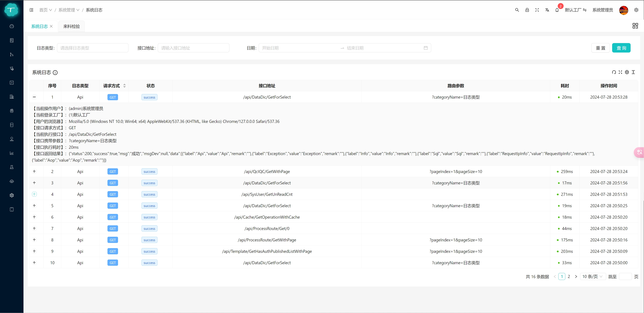Collapse expanded row 1 details
This screenshot has width=644, height=313.
tap(34, 97)
